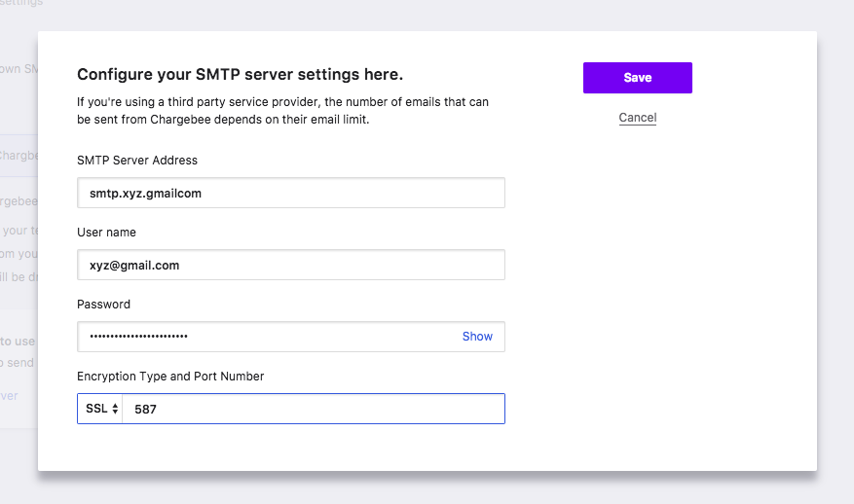Reveal the password using Show
The width and height of the screenshot is (854, 504).
(x=477, y=337)
